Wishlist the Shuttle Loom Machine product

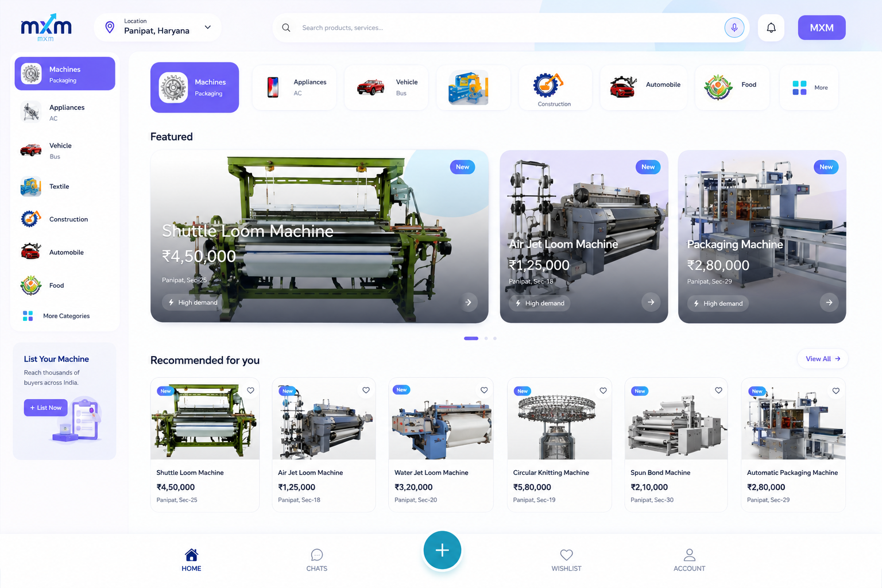pos(250,390)
